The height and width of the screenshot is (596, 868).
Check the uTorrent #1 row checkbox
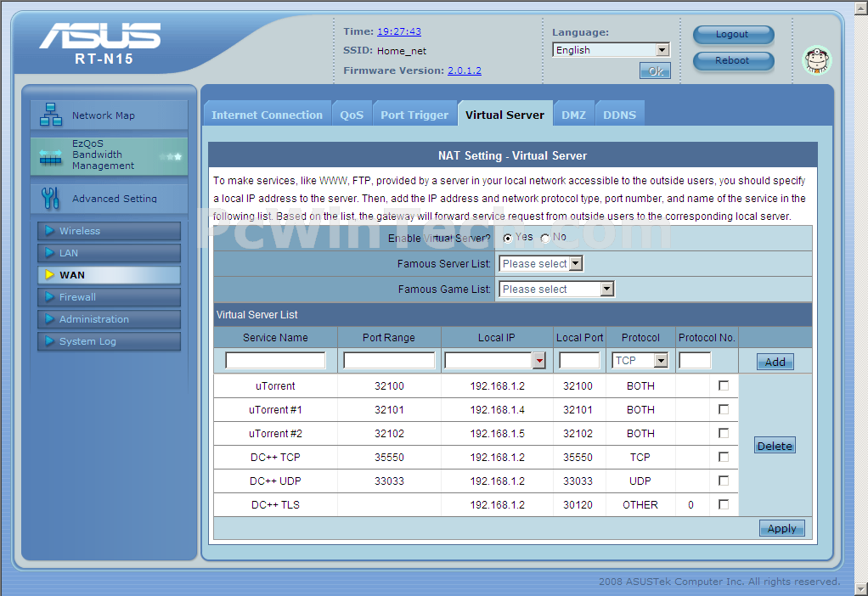pos(724,409)
